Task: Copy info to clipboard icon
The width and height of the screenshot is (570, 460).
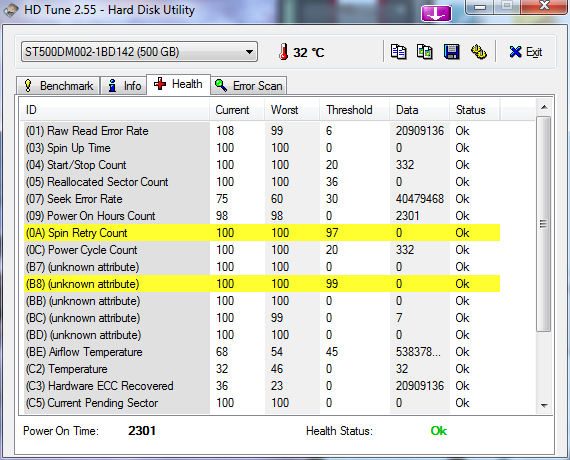Action: [x=399, y=52]
